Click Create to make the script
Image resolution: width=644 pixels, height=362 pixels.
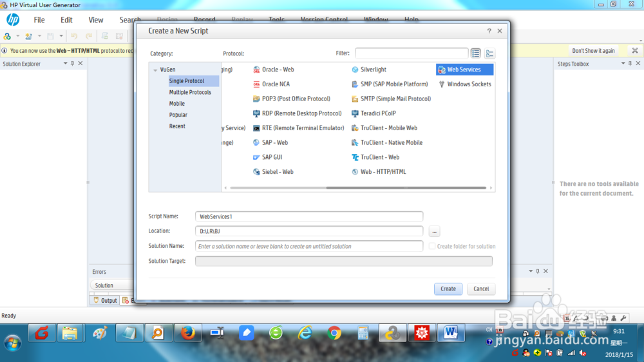(448, 289)
